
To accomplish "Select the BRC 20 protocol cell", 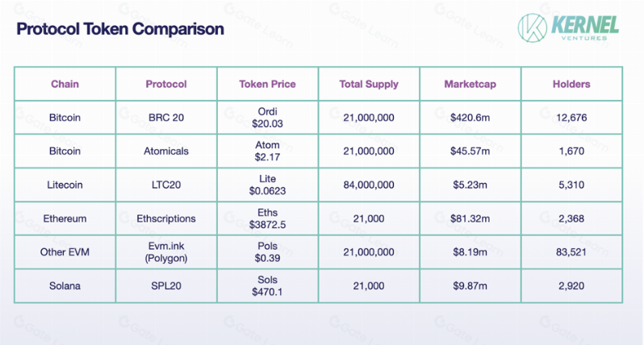I will [x=166, y=118].
